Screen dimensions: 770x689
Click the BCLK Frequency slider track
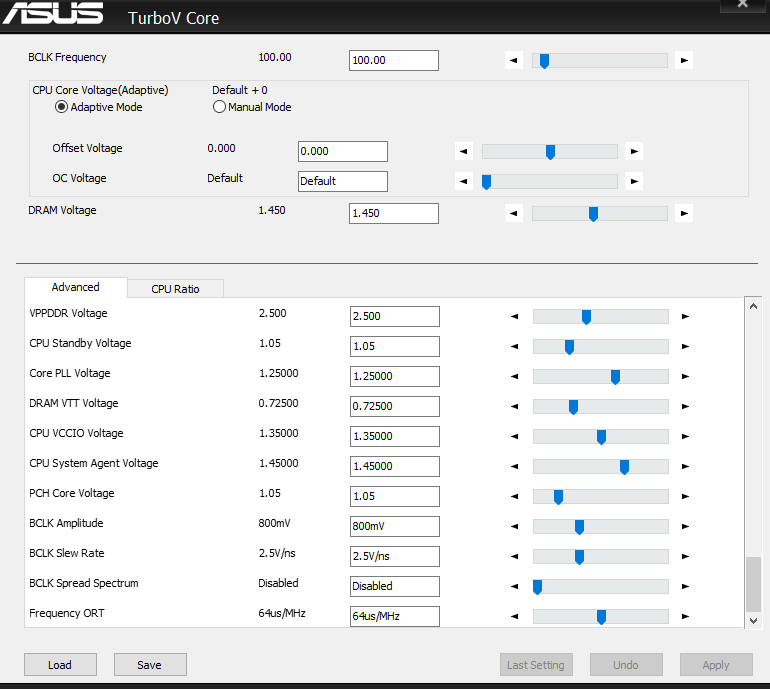coord(600,61)
